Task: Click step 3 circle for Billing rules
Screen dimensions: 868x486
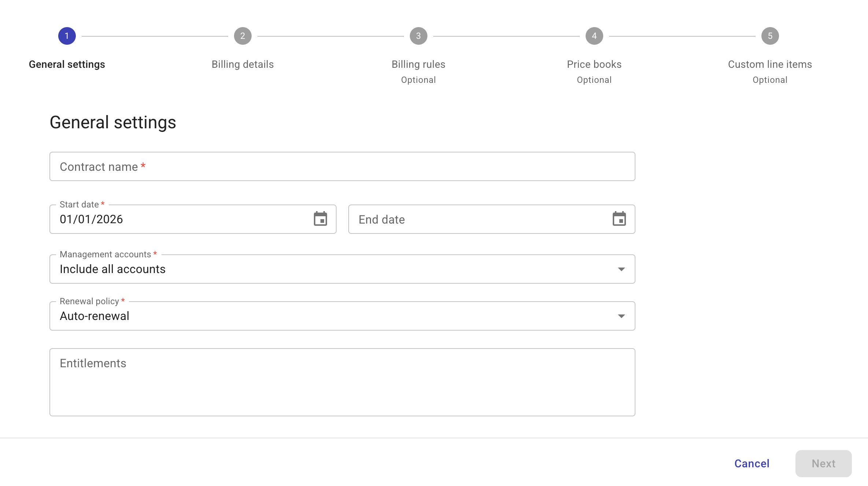Action: click(418, 36)
